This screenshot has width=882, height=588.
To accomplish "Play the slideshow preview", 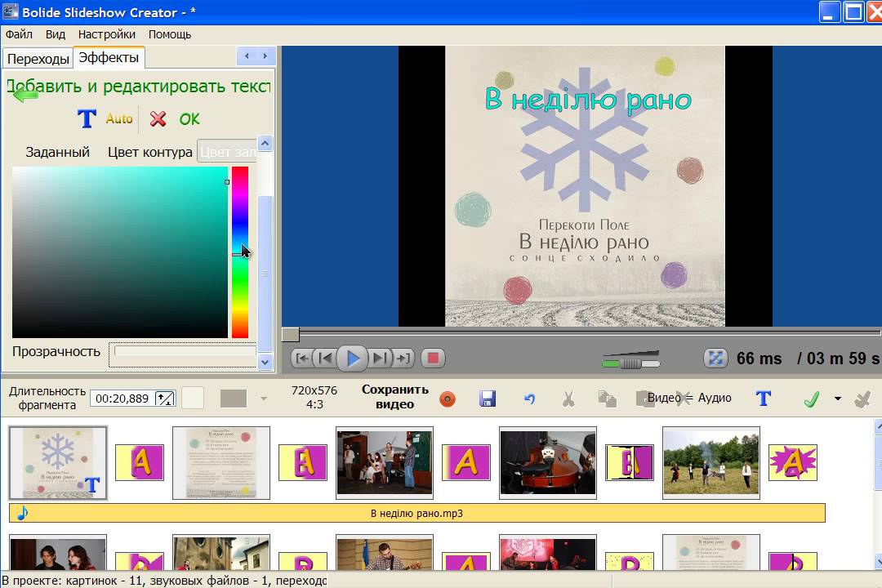I will pos(353,359).
